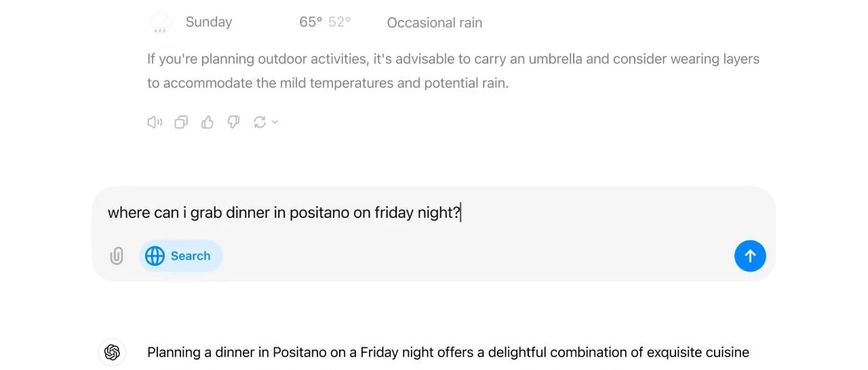Click the line mentioning mild temperatures and potential rain
Image resolution: width=868 pixels, height=370 pixels.
[328, 84]
